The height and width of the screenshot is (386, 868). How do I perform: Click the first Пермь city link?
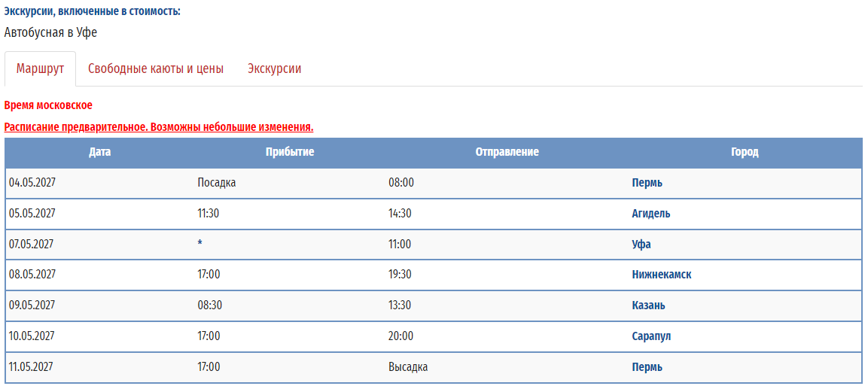(x=647, y=183)
